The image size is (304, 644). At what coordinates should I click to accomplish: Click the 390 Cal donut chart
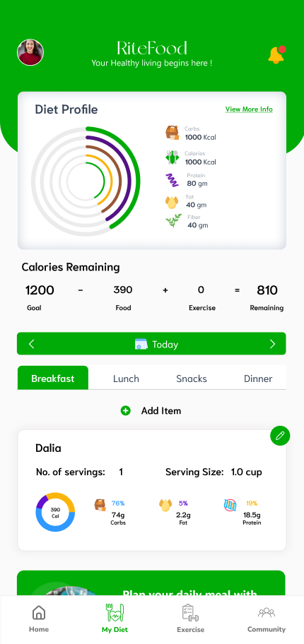coord(55,512)
